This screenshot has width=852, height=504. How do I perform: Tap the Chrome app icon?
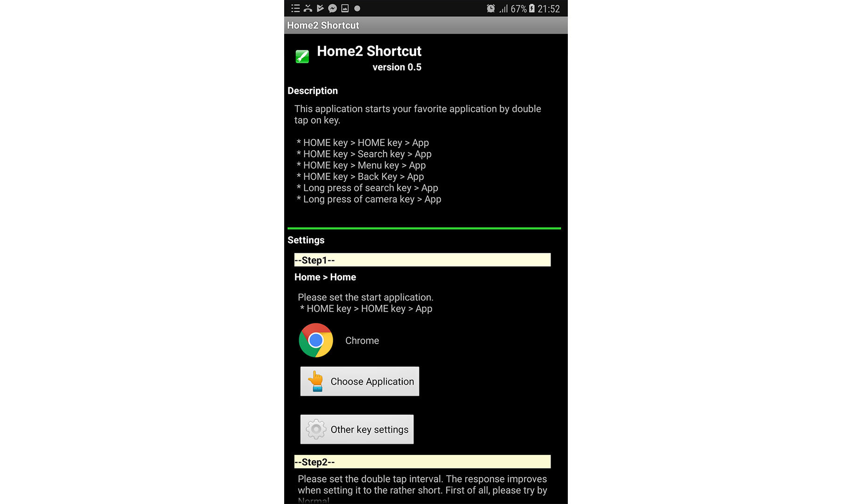[x=316, y=340]
